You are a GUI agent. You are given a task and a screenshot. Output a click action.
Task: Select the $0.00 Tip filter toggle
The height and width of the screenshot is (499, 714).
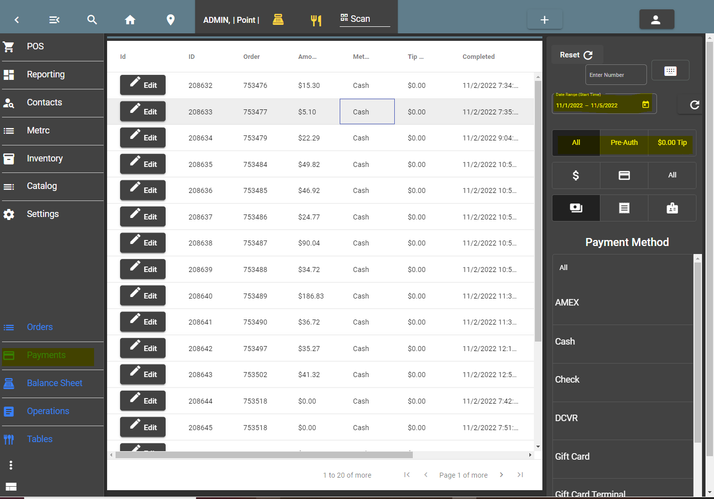point(672,143)
